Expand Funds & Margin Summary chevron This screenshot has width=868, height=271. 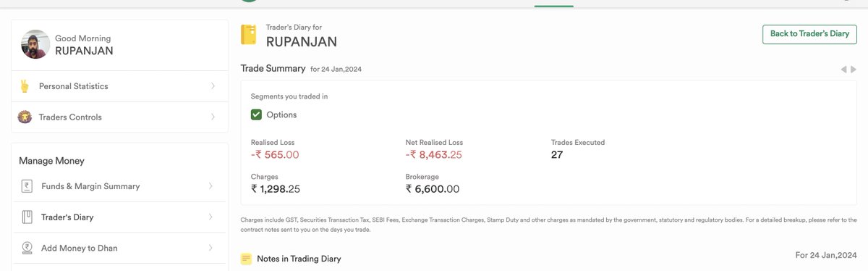[210, 186]
